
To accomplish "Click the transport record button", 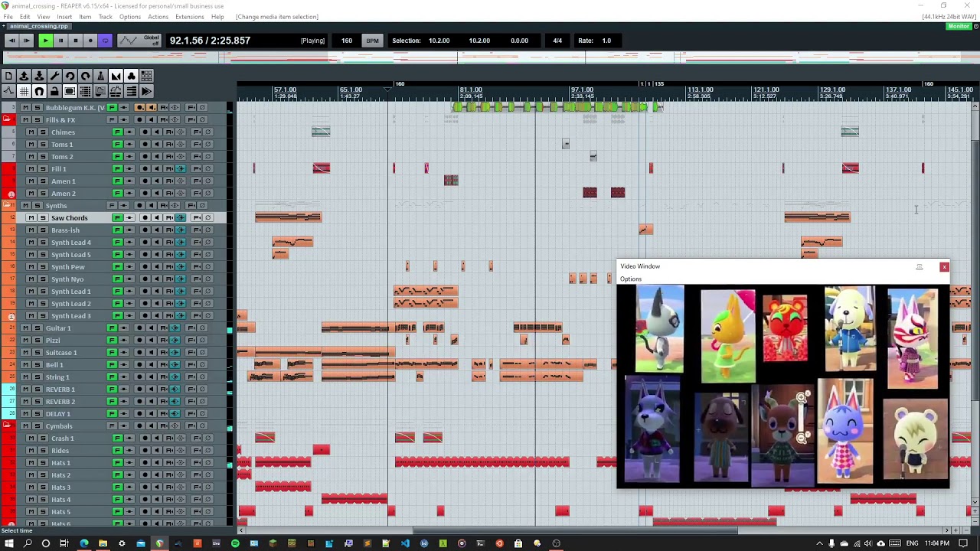I will pyautogui.click(x=90, y=41).
